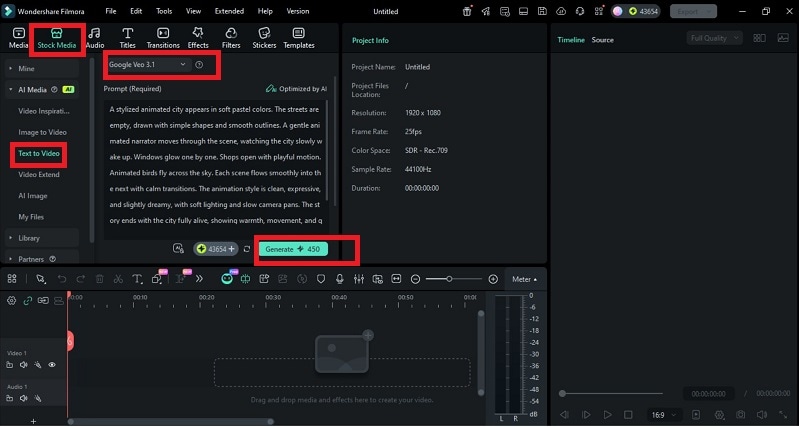Open the Titles tab

(127, 39)
